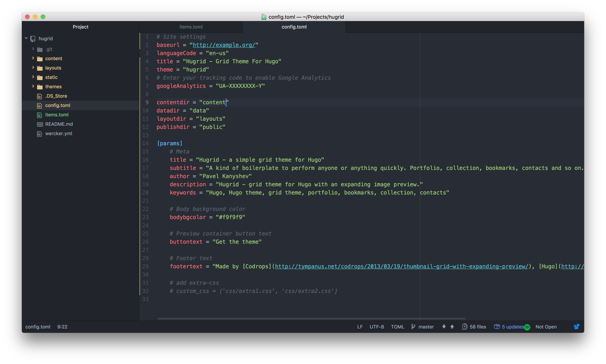The image size is (606, 364).
Task: Click the README.md book icon
Action: 40,124
